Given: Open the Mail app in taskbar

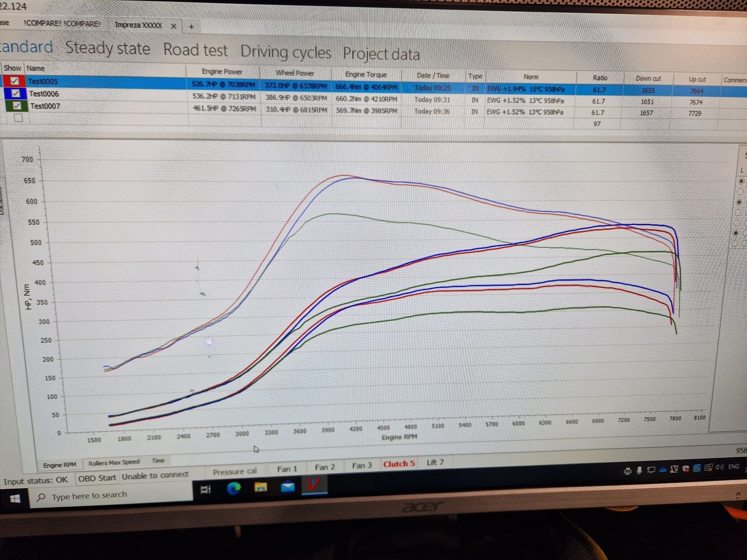Looking at the screenshot, I should click(288, 487).
